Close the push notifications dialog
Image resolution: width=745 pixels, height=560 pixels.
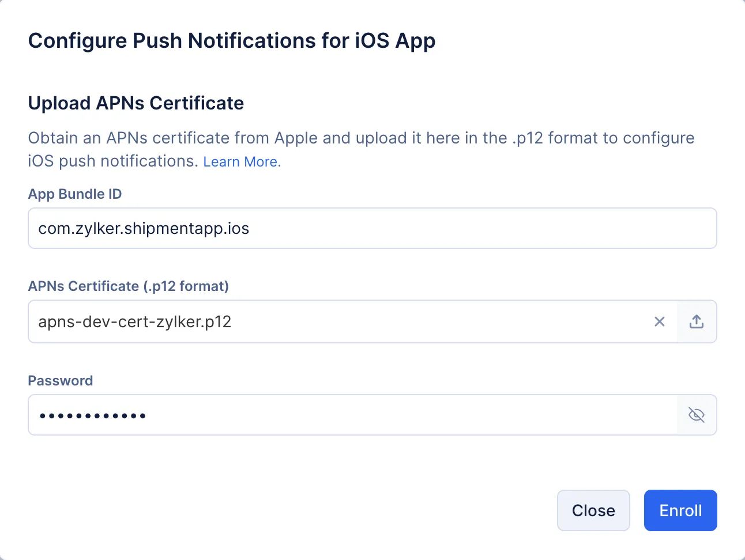pyautogui.click(x=593, y=510)
